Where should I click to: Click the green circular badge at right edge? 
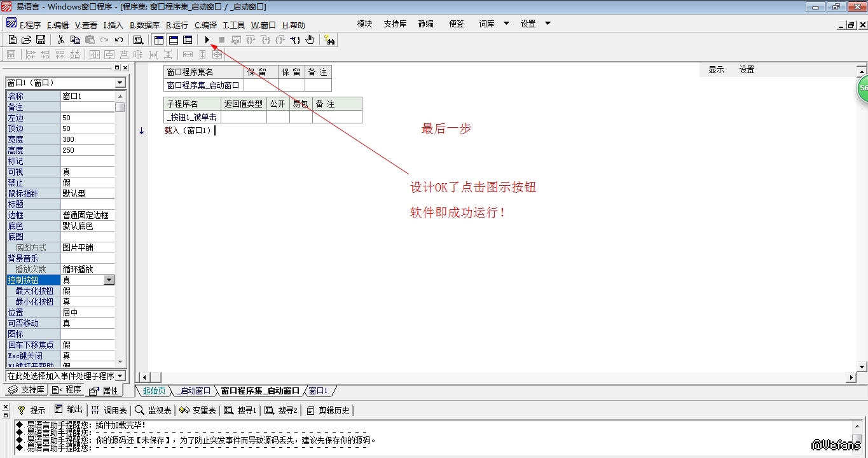862,88
